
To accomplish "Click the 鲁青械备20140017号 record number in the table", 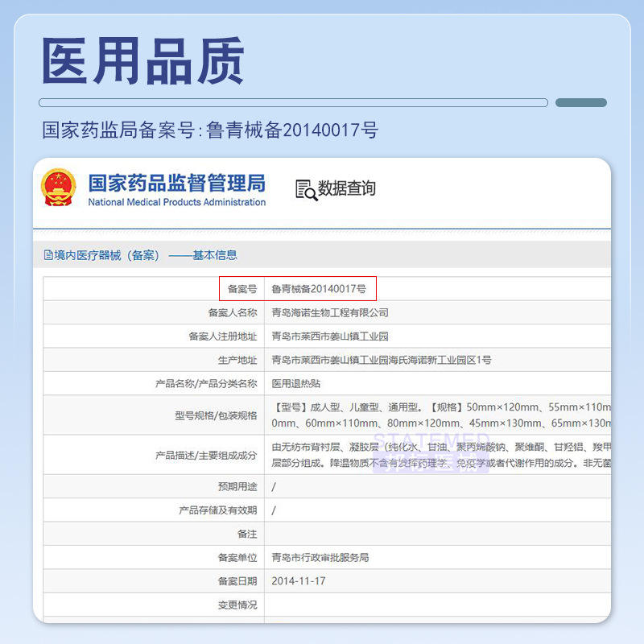I will tap(319, 288).
